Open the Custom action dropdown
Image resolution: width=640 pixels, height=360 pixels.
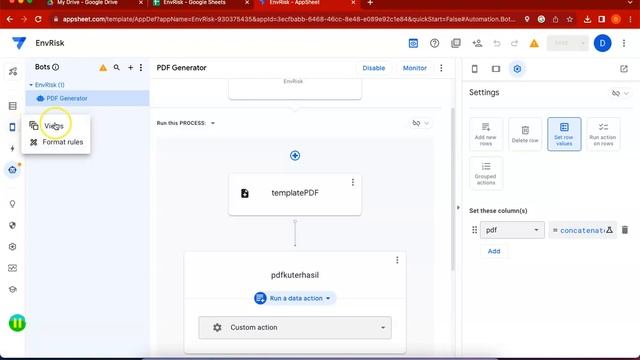tap(295, 327)
